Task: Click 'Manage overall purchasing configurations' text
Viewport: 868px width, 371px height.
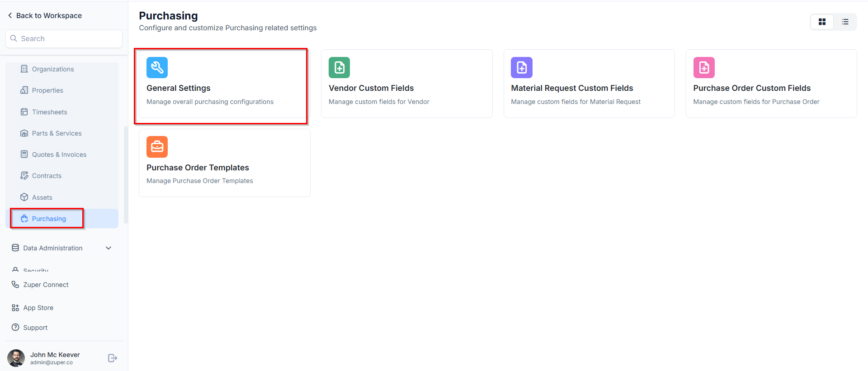Action: click(210, 102)
